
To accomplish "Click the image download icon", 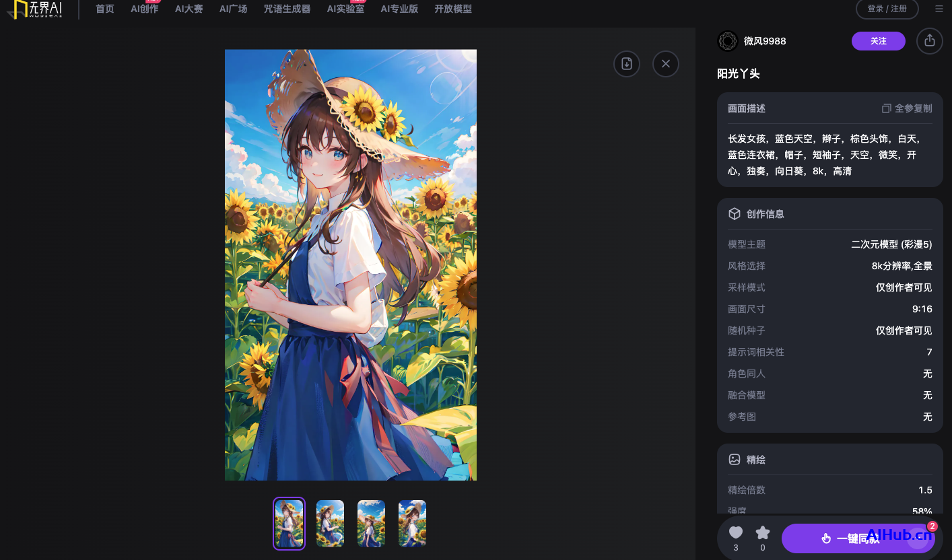I will tap(626, 63).
